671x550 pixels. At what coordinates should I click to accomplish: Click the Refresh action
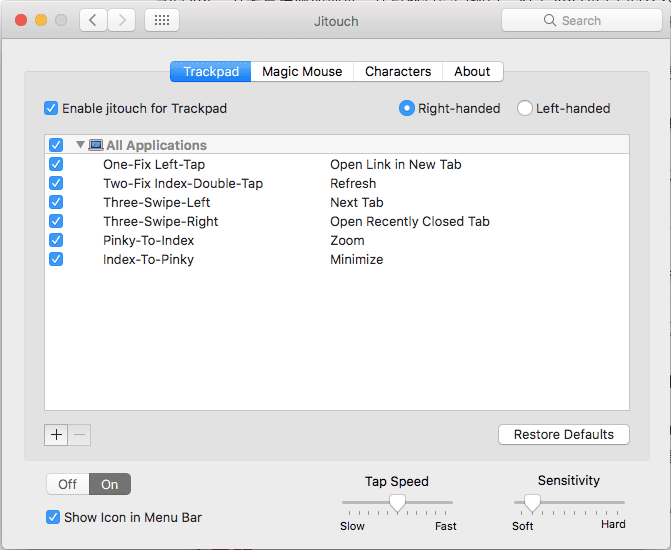coord(353,184)
